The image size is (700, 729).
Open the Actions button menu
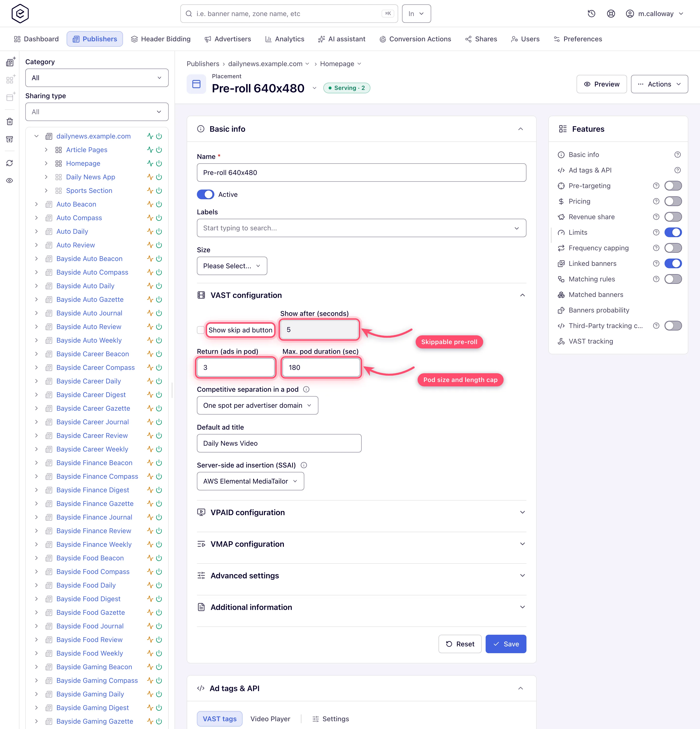click(659, 84)
